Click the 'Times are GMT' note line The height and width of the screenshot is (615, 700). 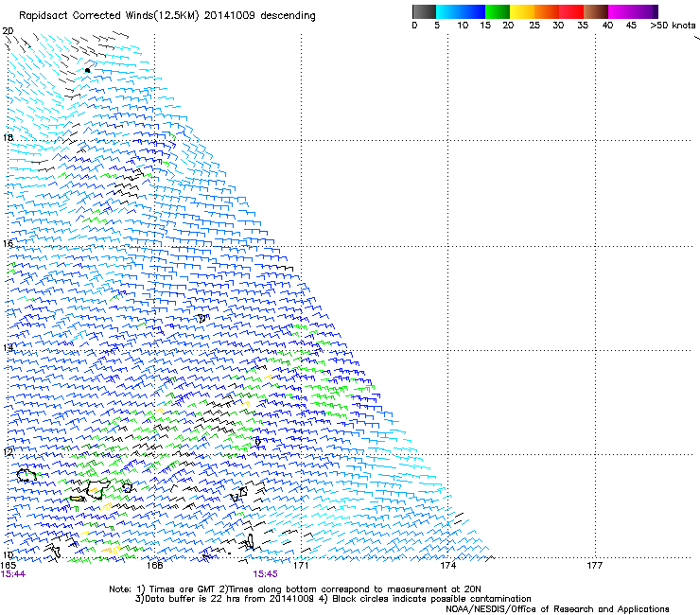pyautogui.click(x=295, y=589)
